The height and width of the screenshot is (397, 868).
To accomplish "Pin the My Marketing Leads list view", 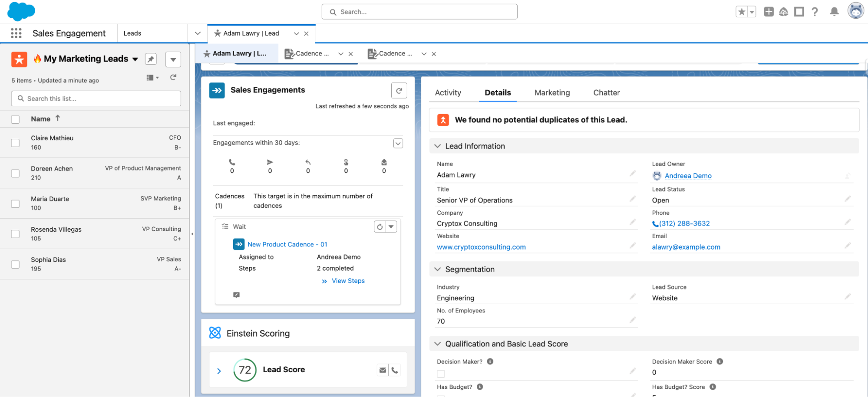I will [151, 59].
